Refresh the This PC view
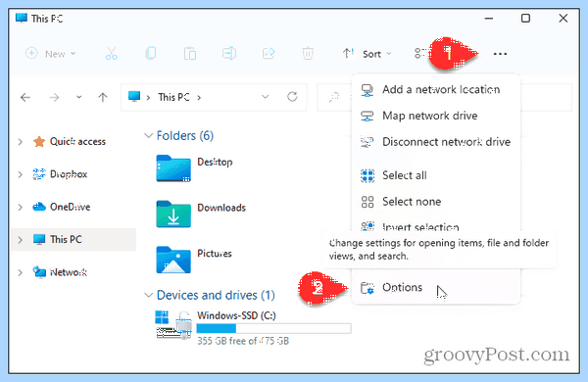The image size is (588, 382). [x=292, y=97]
